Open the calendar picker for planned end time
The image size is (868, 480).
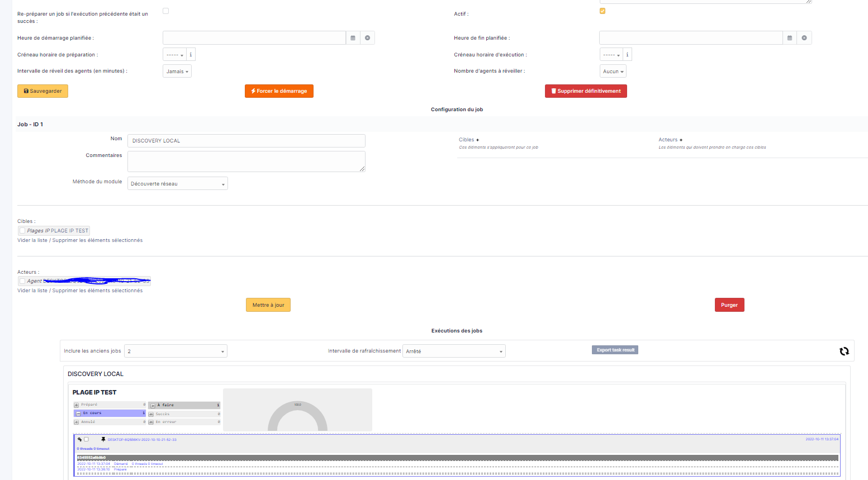click(x=789, y=37)
